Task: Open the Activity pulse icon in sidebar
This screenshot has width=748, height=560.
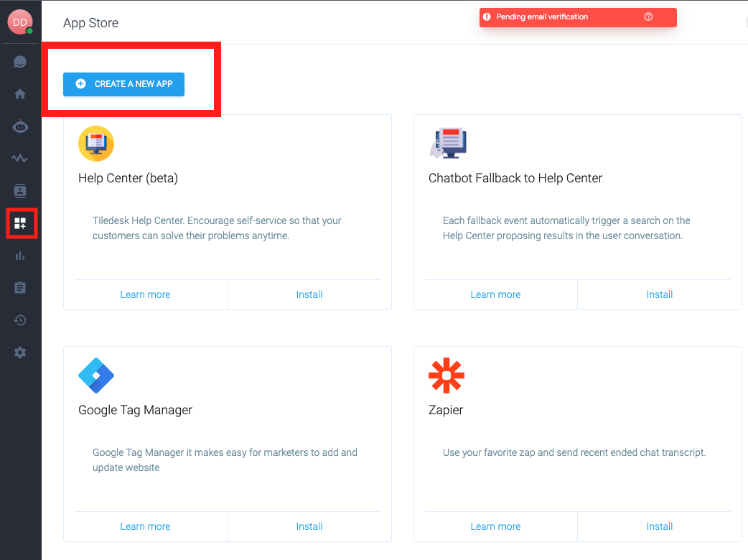Action: tap(20, 159)
